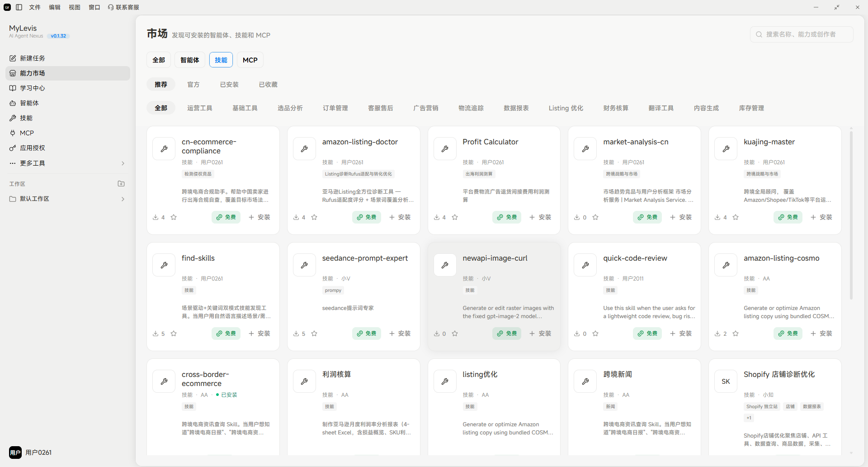
Task: Install amazon-listing-cosmo skill
Action: click(x=821, y=334)
